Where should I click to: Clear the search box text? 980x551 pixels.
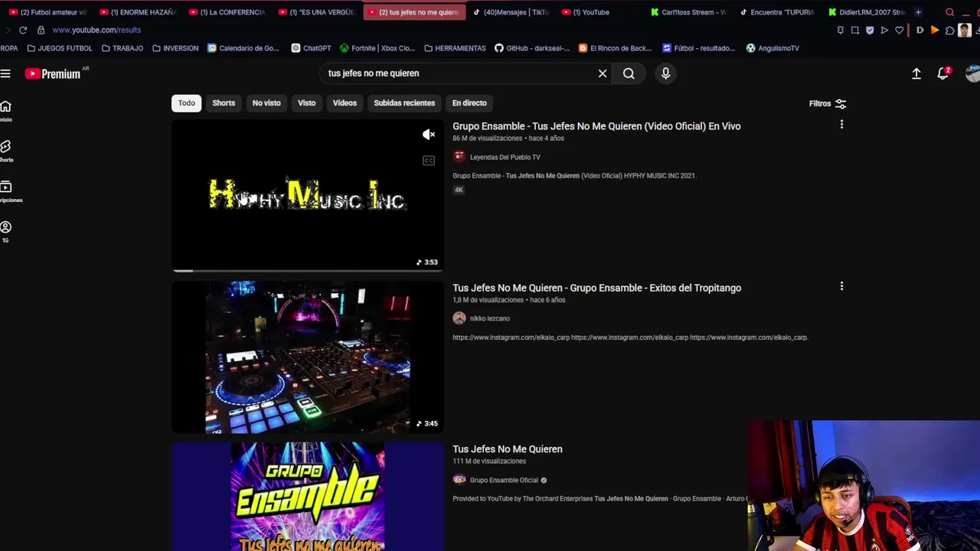pos(603,73)
